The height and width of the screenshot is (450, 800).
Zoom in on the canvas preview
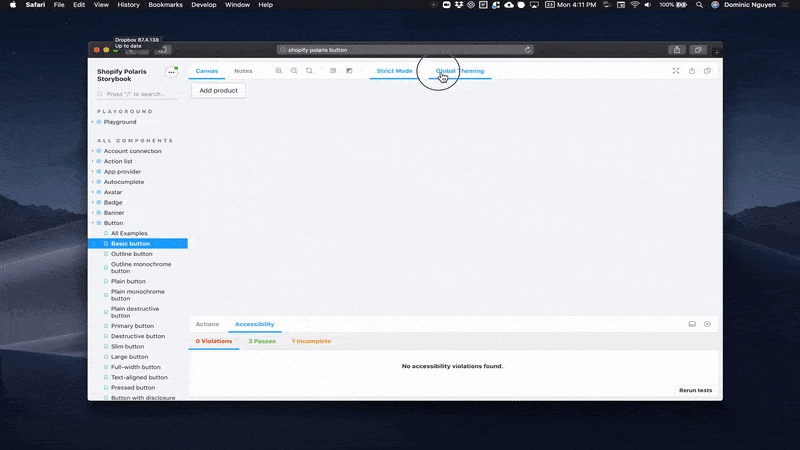[279, 71]
